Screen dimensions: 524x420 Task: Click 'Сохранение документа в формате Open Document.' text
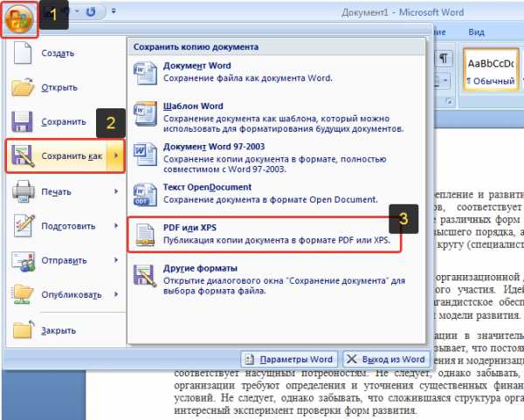tap(271, 199)
